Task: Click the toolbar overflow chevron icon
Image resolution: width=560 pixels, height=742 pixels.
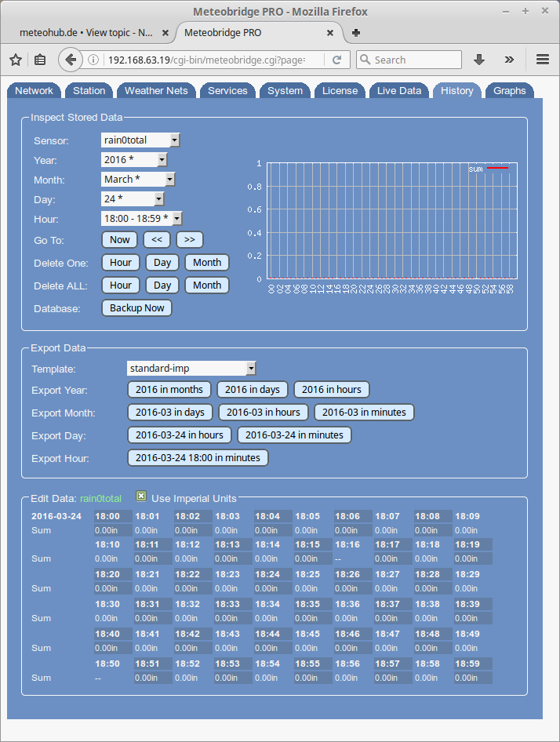Action: click(x=509, y=60)
